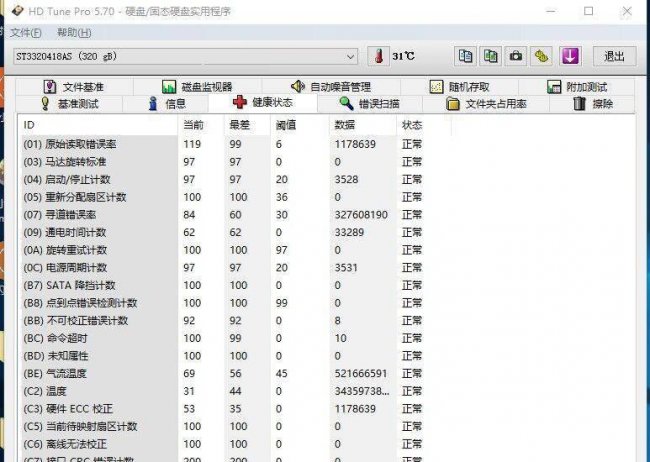
Task: Select row (C5) 当前待映射扇区计数
Action: tap(223, 426)
